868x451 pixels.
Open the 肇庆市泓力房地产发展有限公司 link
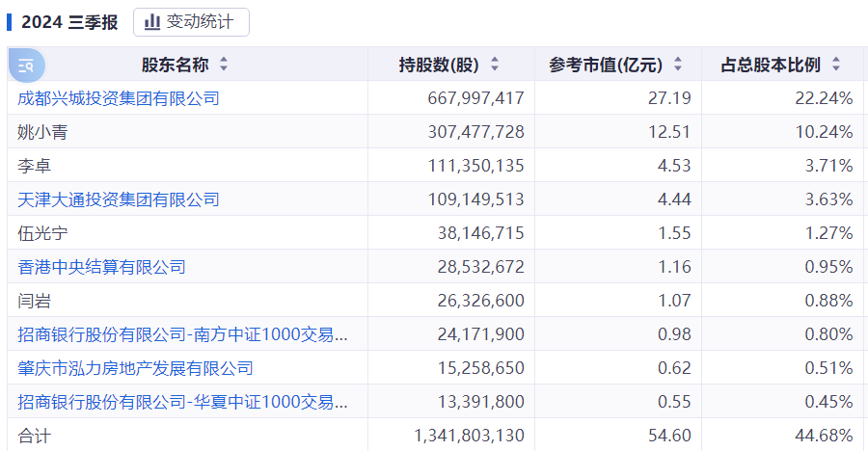(135, 368)
